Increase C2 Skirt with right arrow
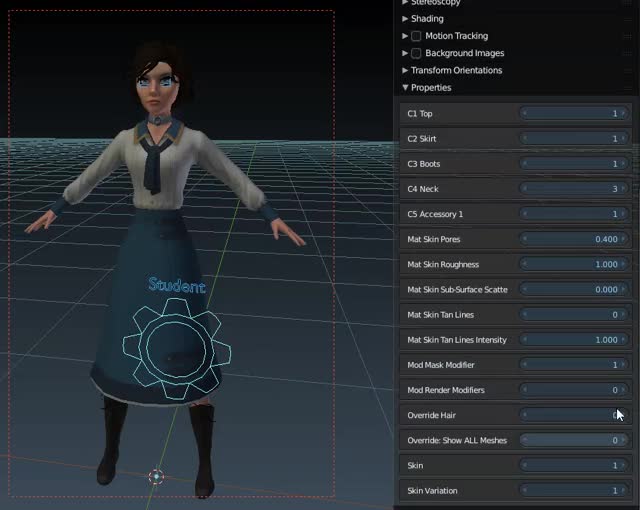This screenshot has width=640, height=510. click(623, 139)
